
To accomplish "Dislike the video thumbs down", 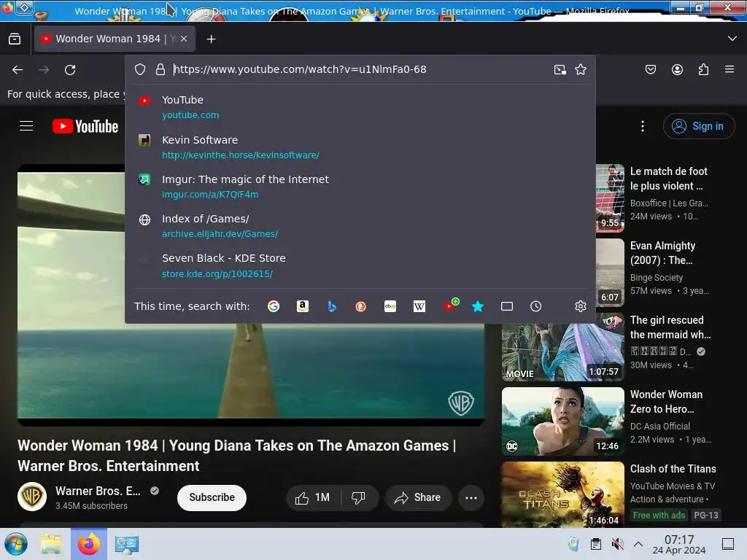I will click(359, 497).
